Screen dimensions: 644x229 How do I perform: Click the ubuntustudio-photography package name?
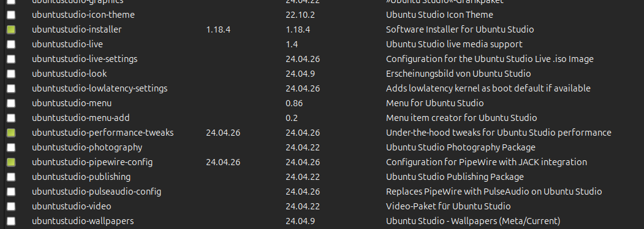tap(87, 147)
